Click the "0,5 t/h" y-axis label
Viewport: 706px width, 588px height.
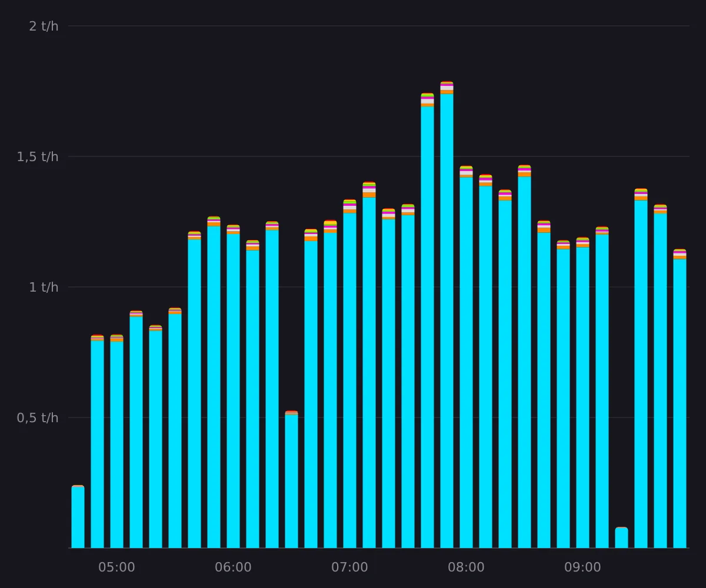[38, 418]
